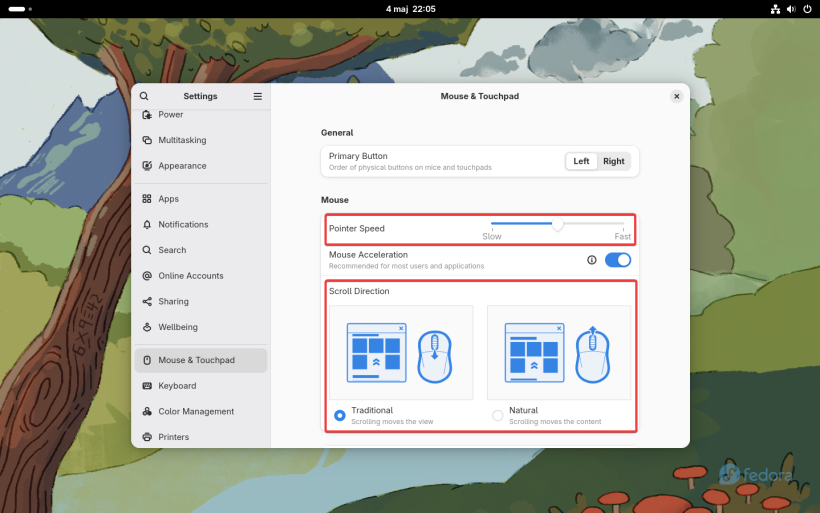Open network status icon in top bar
This screenshot has height=513, width=820.
[x=775, y=9]
